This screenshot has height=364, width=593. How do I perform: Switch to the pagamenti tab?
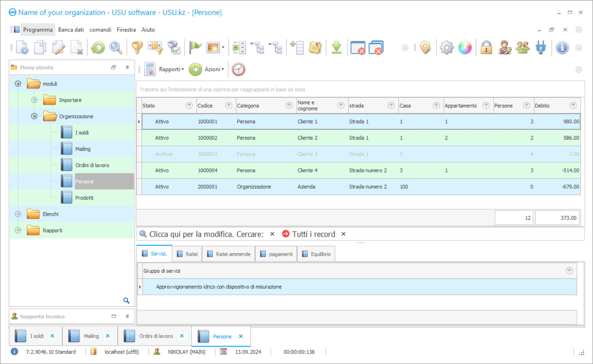(x=276, y=254)
